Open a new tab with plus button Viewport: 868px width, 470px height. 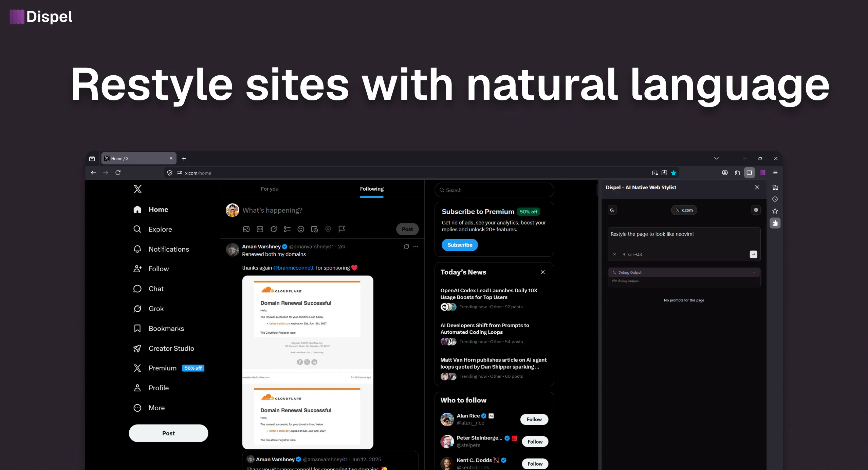pyautogui.click(x=184, y=158)
